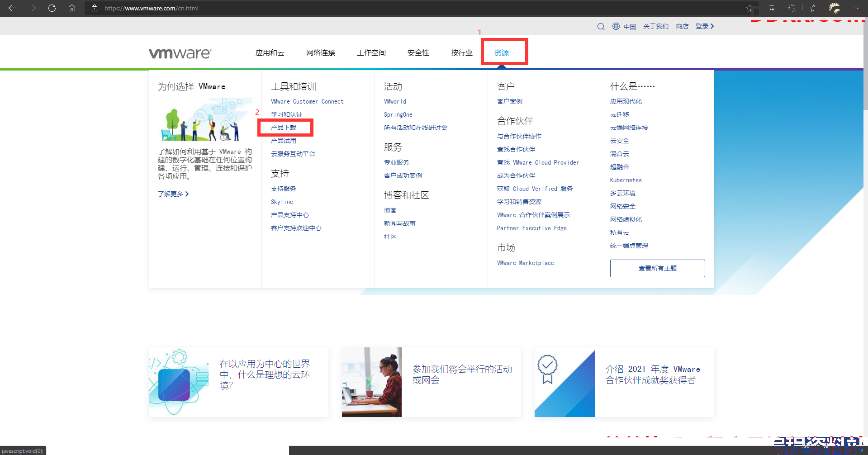Open the Kubernetes topic link

tap(626, 180)
